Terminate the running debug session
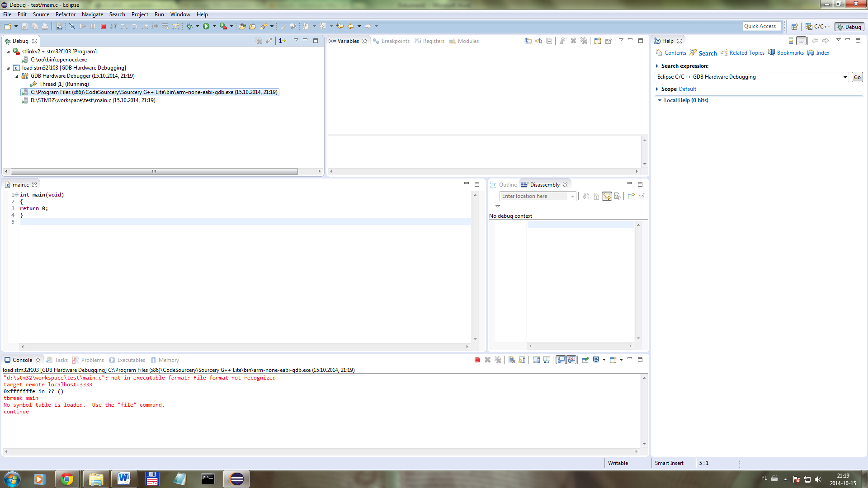Viewport: 868px width, 488px height. pyautogui.click(x=103, y=26)
